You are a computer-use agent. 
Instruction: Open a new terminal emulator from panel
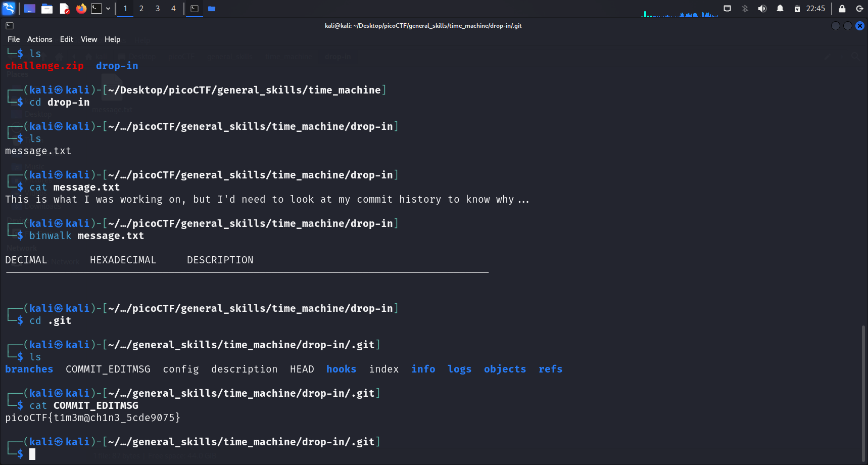pyautogui.click(x=97, y=9)
